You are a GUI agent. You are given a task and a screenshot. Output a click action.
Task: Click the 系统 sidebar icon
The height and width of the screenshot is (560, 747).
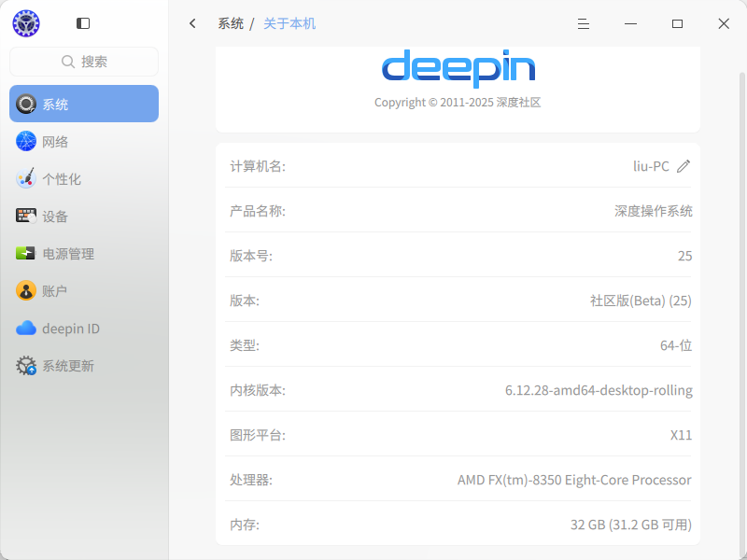tap(26, 104)
